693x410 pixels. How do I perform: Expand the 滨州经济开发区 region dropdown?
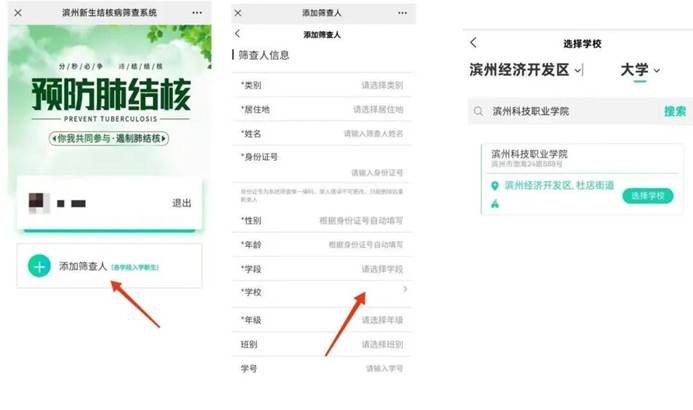click(581, 71)
